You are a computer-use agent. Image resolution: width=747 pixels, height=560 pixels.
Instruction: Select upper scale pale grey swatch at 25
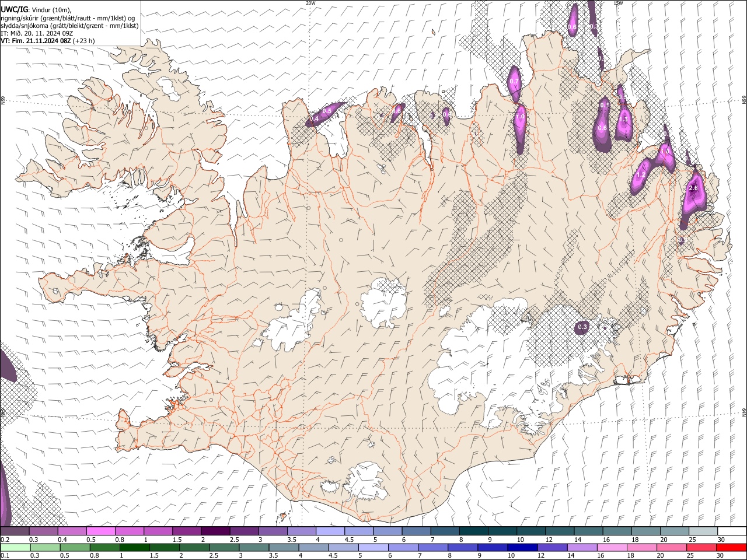(x=704, y=531)
